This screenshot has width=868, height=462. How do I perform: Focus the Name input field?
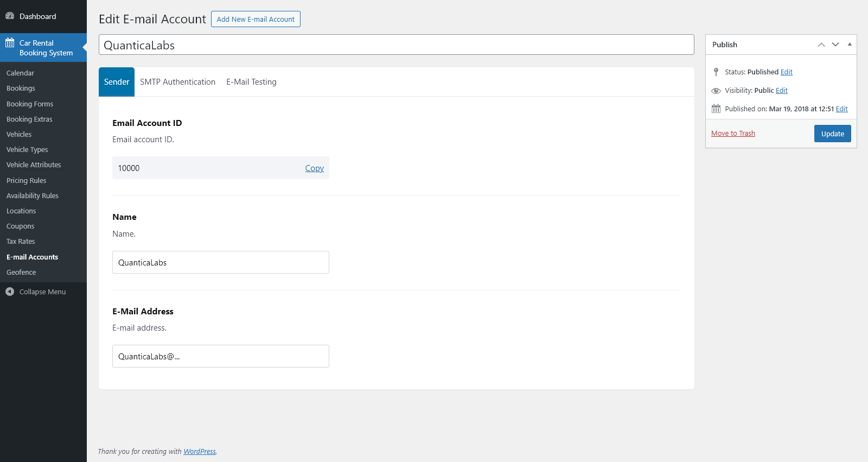[221, 262]
